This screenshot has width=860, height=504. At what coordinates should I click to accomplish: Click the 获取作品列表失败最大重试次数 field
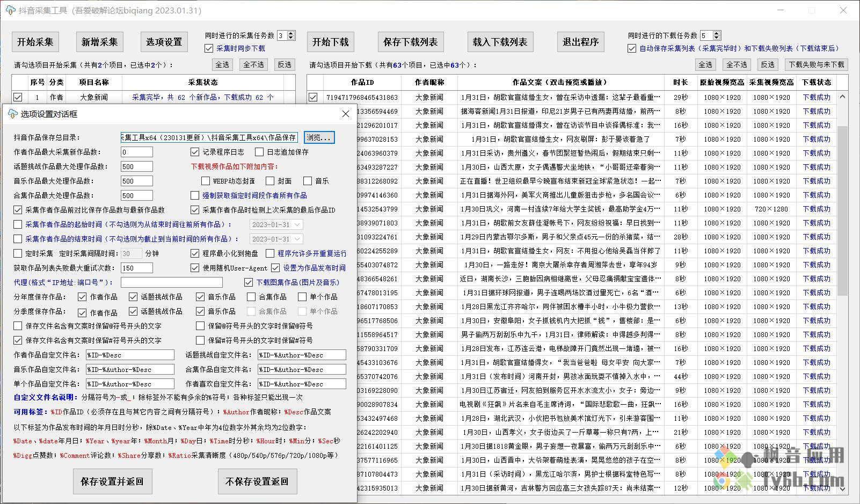[x=137, y=268]
